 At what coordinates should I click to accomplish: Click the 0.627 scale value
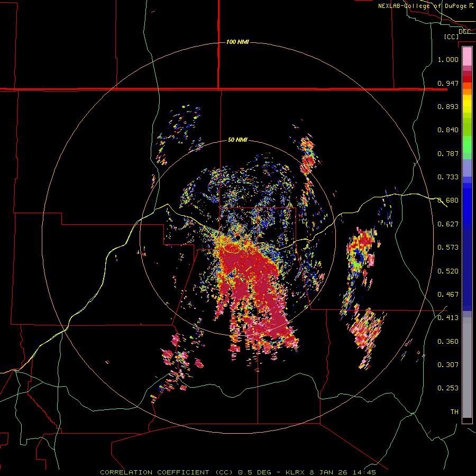[448, 224]
